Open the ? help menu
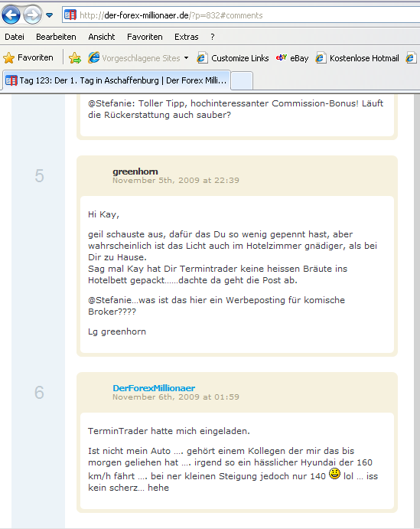This screenshot has width=420, height=529. [x=213, y=37]
